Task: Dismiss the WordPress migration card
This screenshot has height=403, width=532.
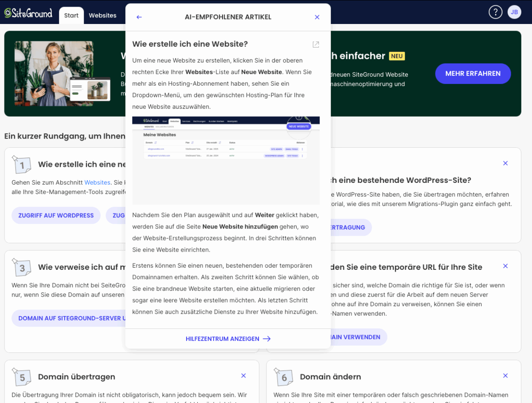Action: [505, 163]
